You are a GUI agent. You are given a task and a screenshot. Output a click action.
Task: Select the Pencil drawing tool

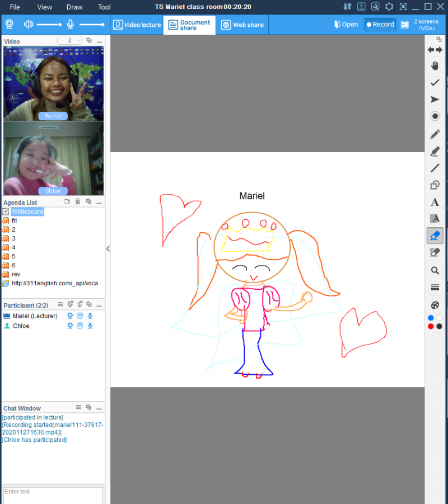(435, 134)
